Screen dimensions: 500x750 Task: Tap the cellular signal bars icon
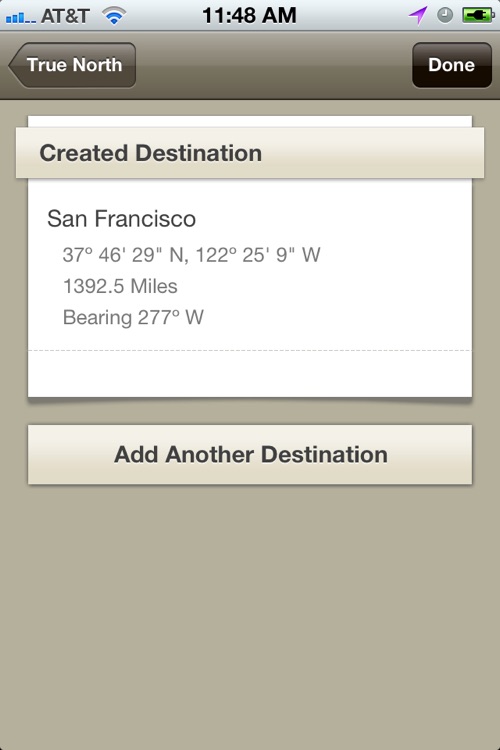point(20,18)
